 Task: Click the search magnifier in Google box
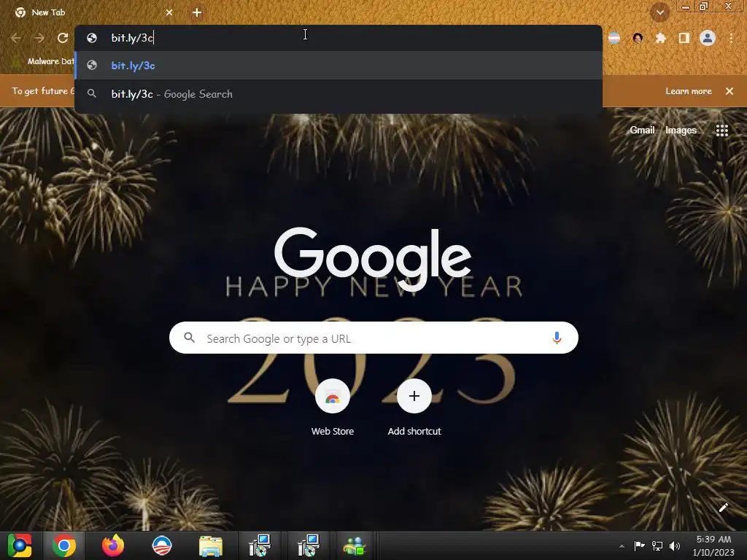coord(189,338)
